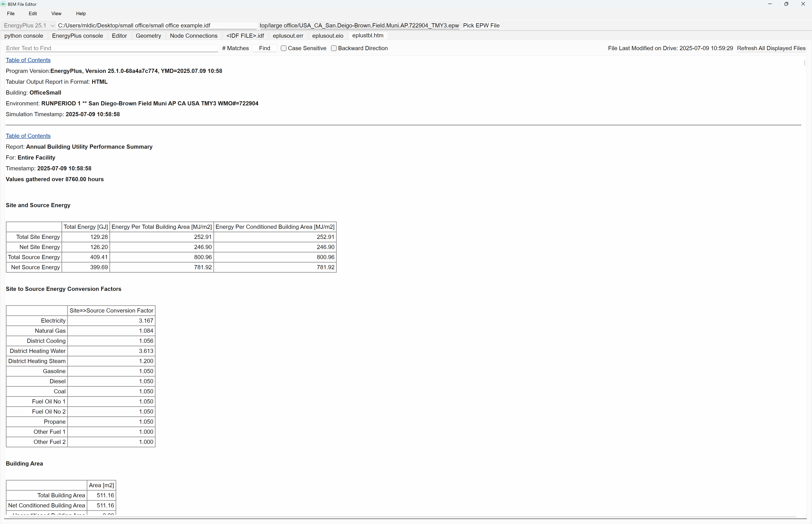Switch to the Geometry tab
This screenshot has width=812, height=524.
pyautogui.click(x=148, y=36)
